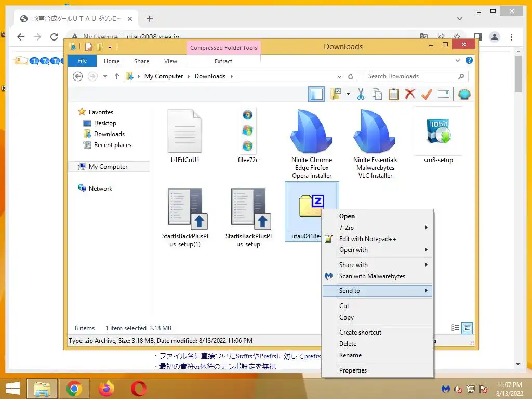Viewport: 532px width, 399px height.
Task: Open the dropdown arrow beside folder options icon
Action: [348, 94]
